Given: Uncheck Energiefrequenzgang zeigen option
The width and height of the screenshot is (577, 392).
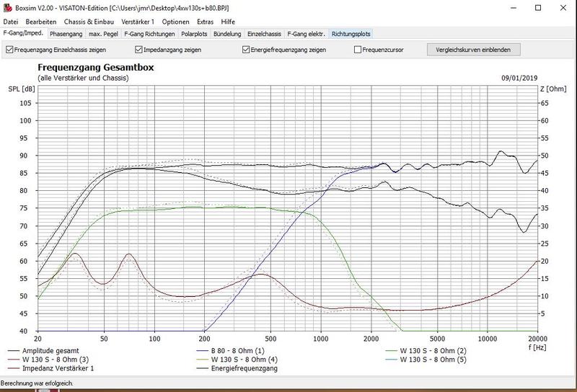Looking at the screenshot, I should (247, 50).
